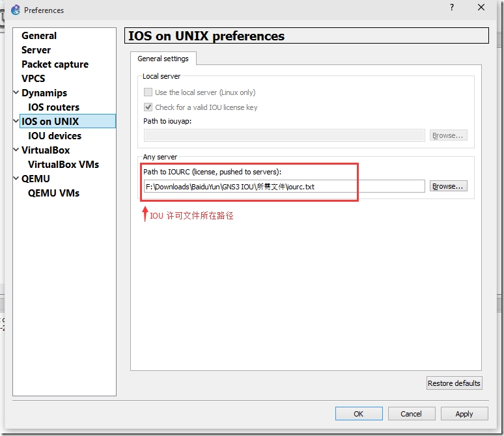504x436 pixels.
Task: Open IOS routers settings
Action: point(53,107)
